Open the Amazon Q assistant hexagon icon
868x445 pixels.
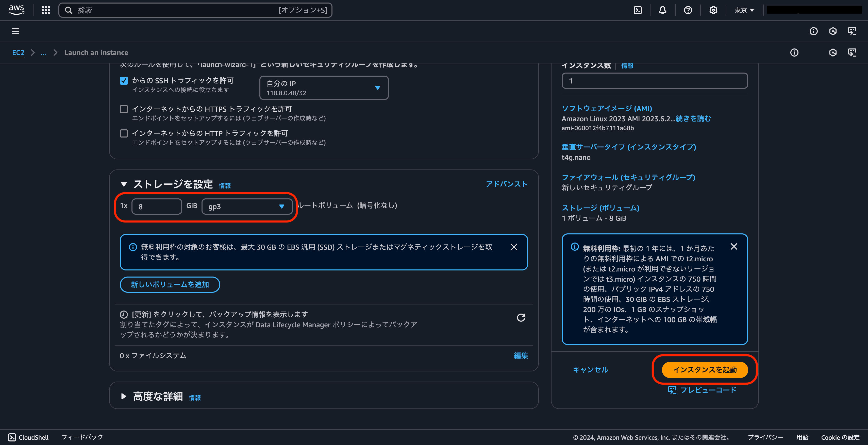coord(833,31)
